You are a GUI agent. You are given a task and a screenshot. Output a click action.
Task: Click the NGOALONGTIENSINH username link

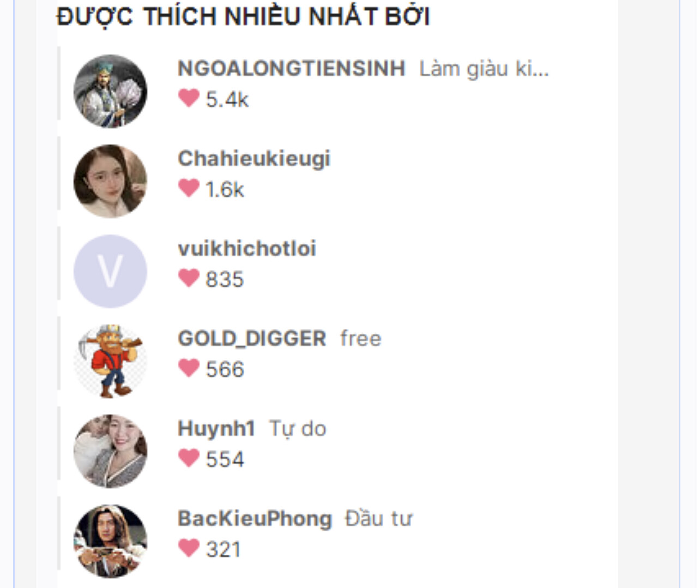pyautogui.click(x=292, y=69)
